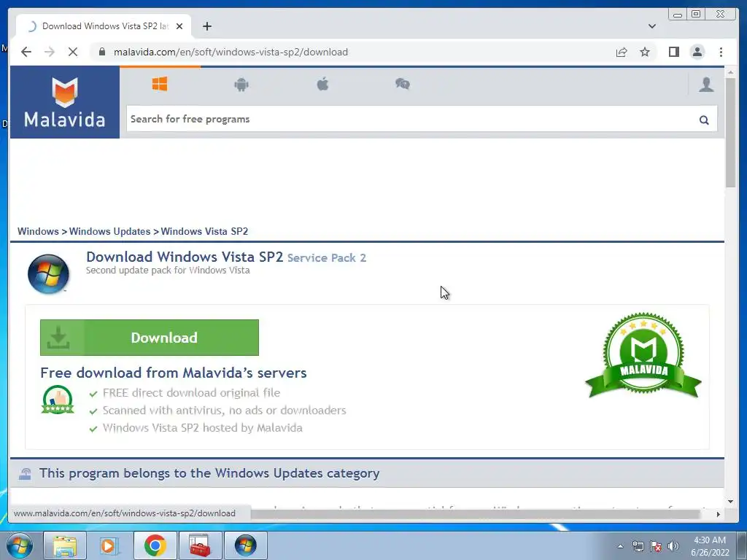Click the padlock site info icon

coord(101,52)
